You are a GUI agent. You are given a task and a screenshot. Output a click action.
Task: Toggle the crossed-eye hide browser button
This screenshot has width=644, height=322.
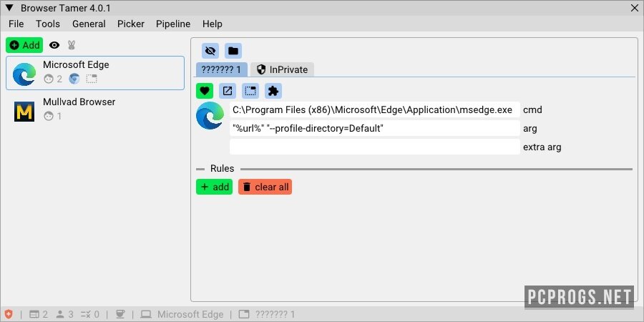(x=210, y=51)
